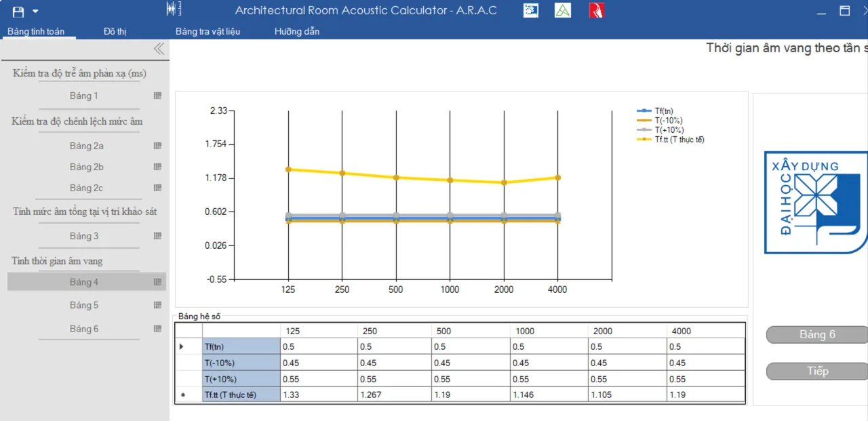Open the Hướng dẫn tab

tap(297, 32)
